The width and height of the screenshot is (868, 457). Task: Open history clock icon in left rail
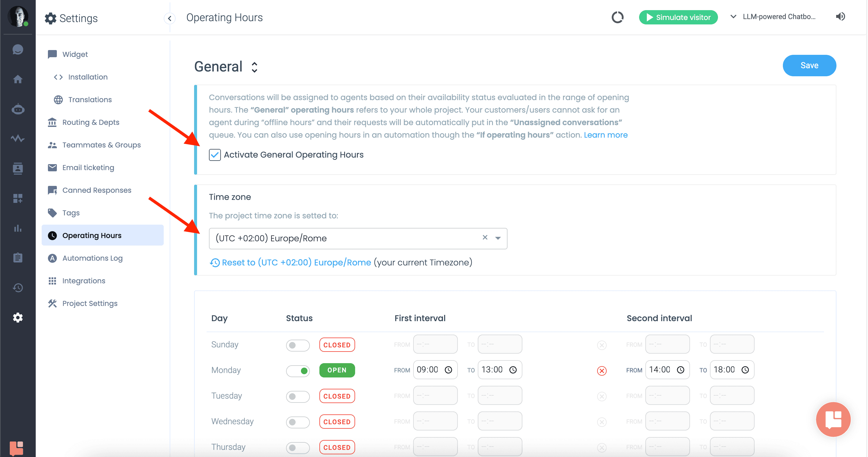18,288
